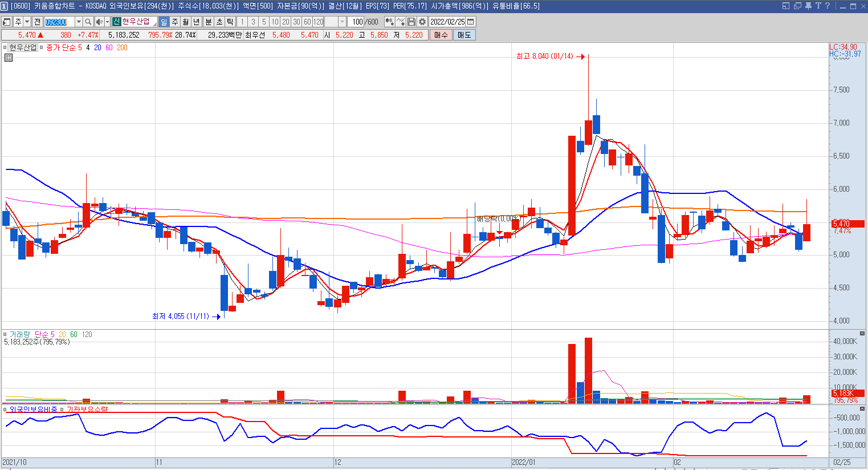Image resolution: width=868 pixels, height=470 pixels.
Task: Select the 120 interval button
Action: click(x=319, y=22)
